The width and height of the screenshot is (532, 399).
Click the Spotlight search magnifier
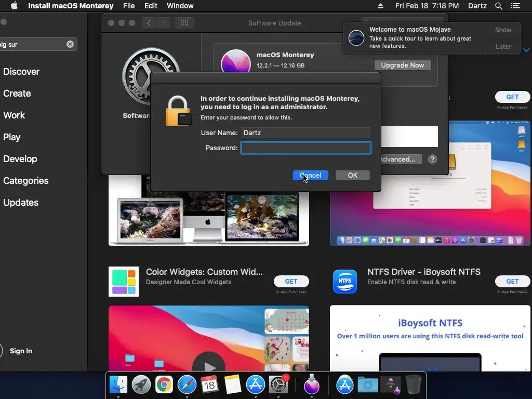pyautogui.click(x=498, y=6)
